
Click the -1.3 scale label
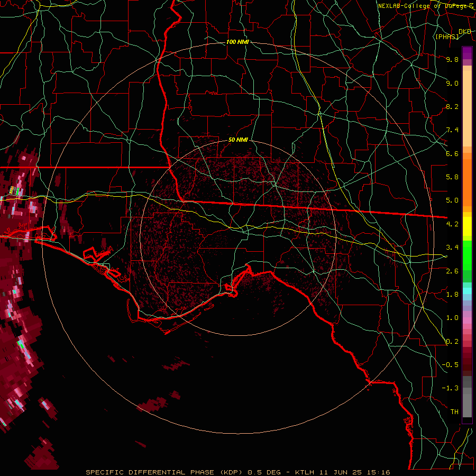click(450, 388)
